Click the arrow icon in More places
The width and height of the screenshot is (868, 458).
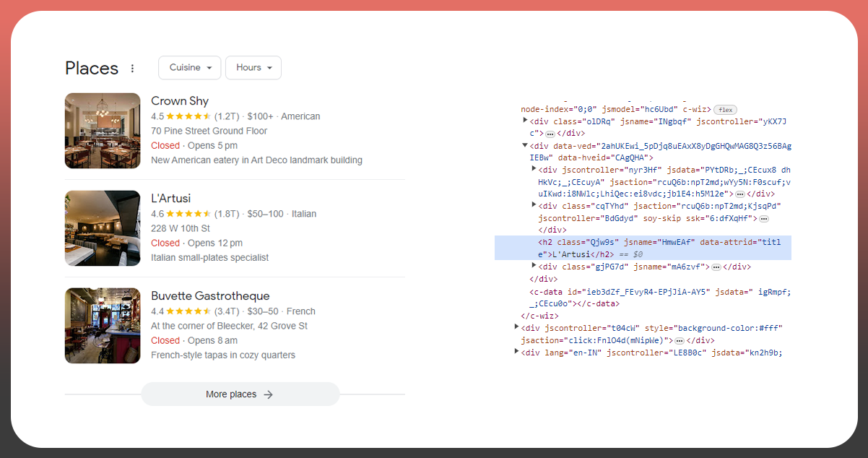coord(268,394)
